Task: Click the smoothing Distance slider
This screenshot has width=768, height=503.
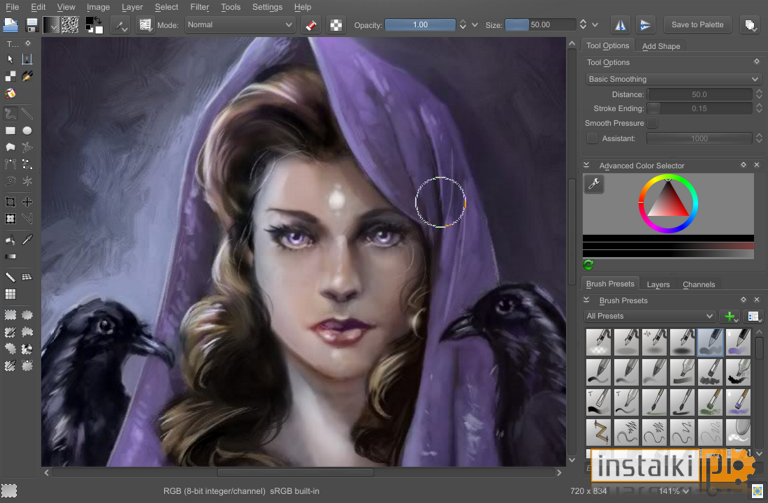Action: point(699,94)
